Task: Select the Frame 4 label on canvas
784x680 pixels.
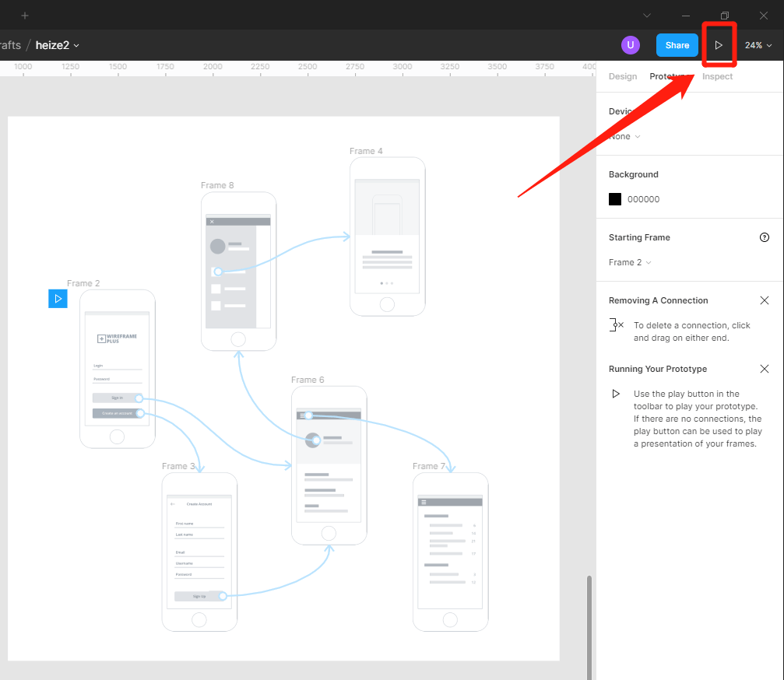Action: tap(366, 151)
